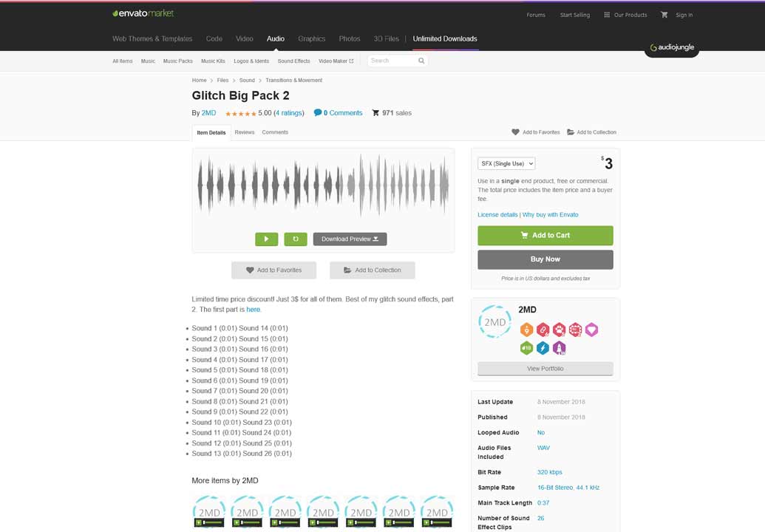Click heart icon Add to Favorites top right
Viewport: 765px width, 532px height.
click(x=515, y=132)
